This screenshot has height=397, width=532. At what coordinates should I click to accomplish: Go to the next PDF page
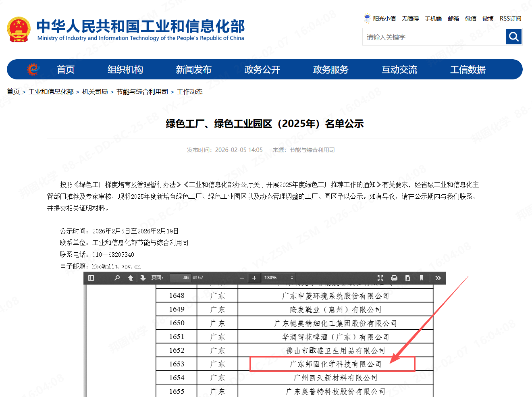(x=143, y=278)
